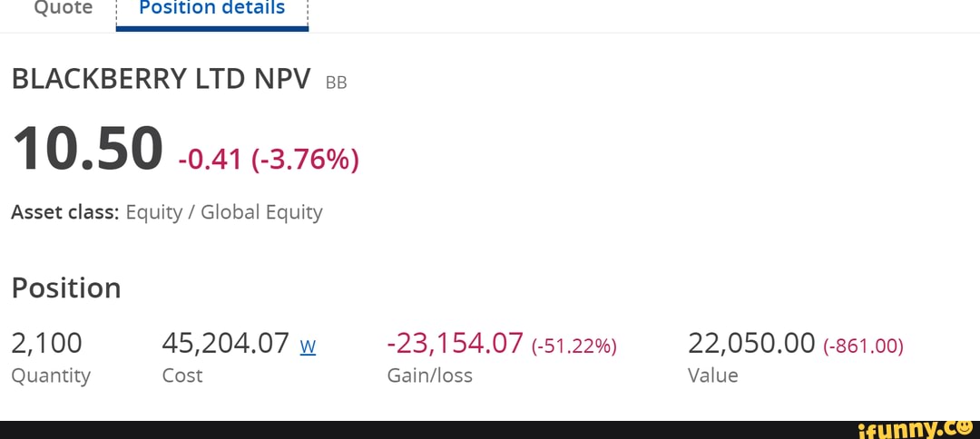Click the underlined W link beside cost
Screen dimensions: 980x439
[x=308, y=346]
